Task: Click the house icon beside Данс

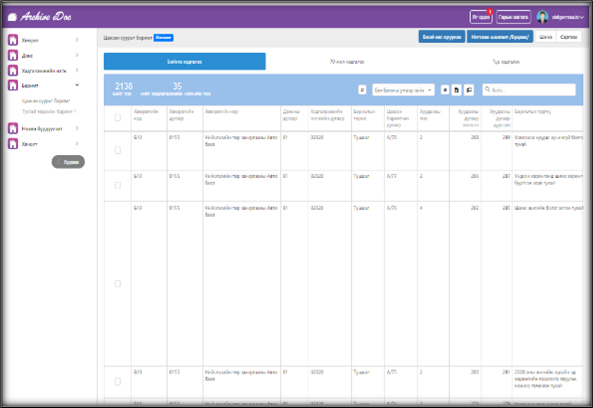Action: [13, 55]
